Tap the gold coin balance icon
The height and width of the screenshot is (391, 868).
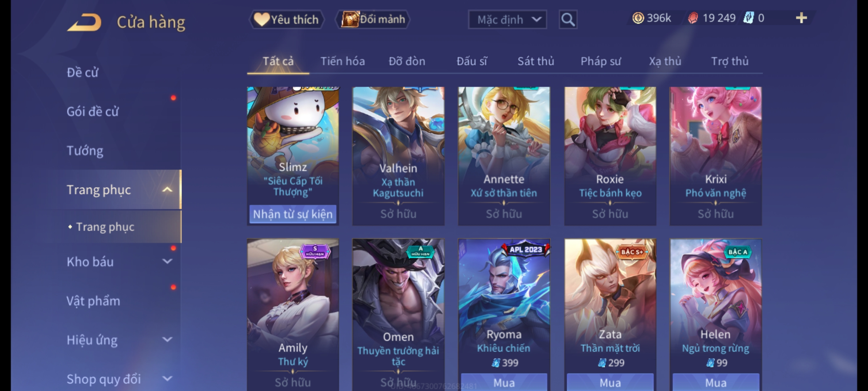coord(638,18)
